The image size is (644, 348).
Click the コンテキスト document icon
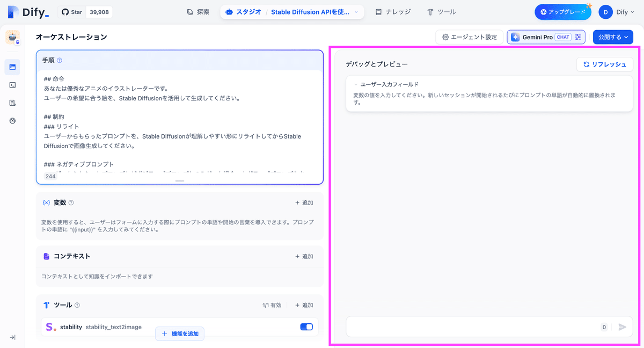(46, 256)
